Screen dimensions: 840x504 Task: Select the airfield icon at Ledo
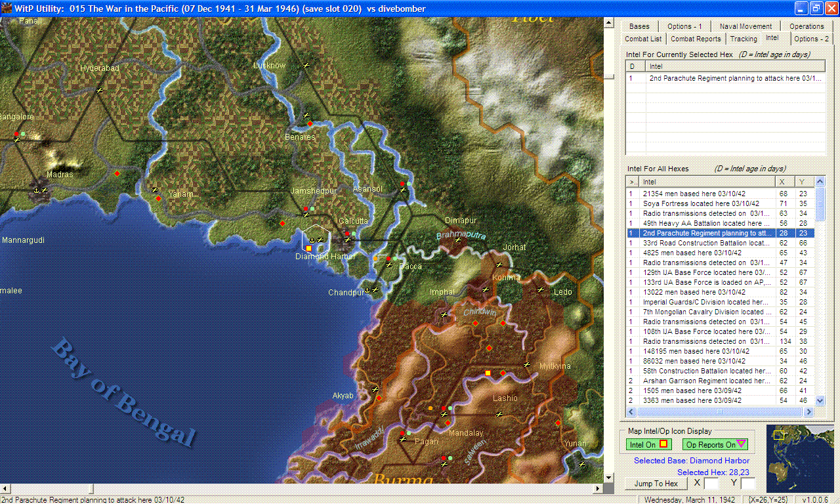point(541,289)
